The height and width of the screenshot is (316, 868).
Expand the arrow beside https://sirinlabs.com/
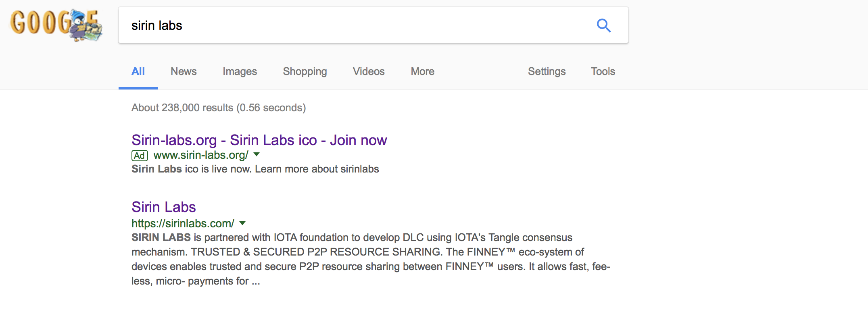pyautogui.click(x=242, y=223)
